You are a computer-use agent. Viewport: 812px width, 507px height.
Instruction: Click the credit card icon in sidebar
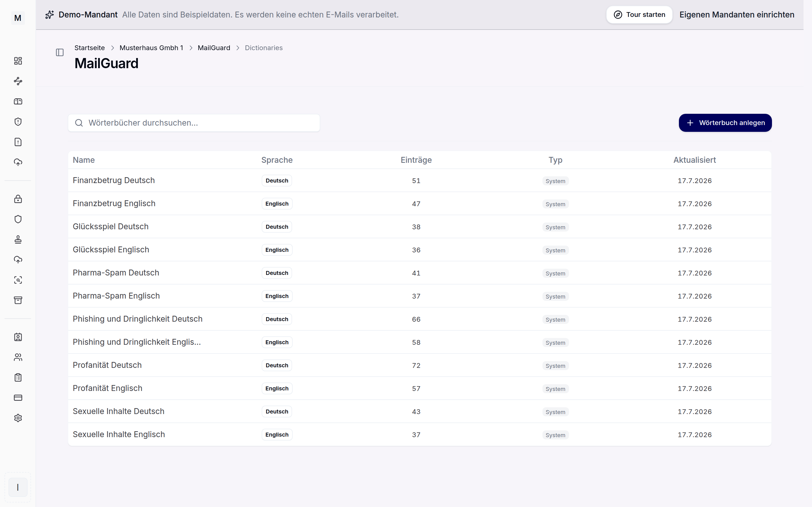18,398
